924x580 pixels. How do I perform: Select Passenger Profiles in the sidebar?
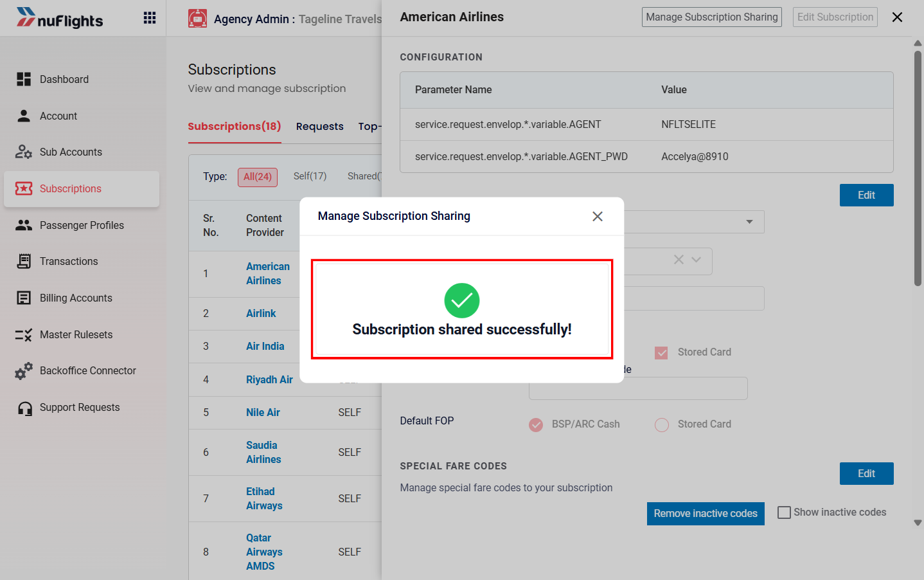coord(82,225)
